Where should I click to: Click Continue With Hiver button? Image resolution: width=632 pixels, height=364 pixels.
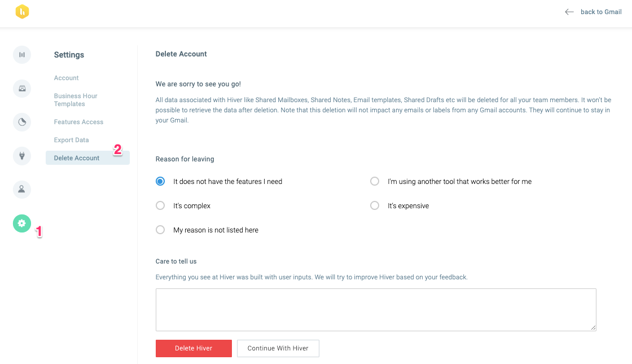(278, 348)
